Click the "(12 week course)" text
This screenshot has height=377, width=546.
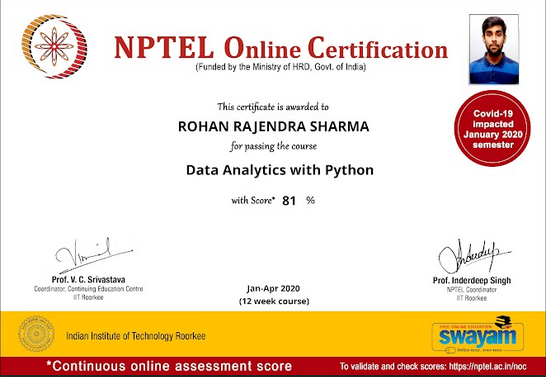274,301
